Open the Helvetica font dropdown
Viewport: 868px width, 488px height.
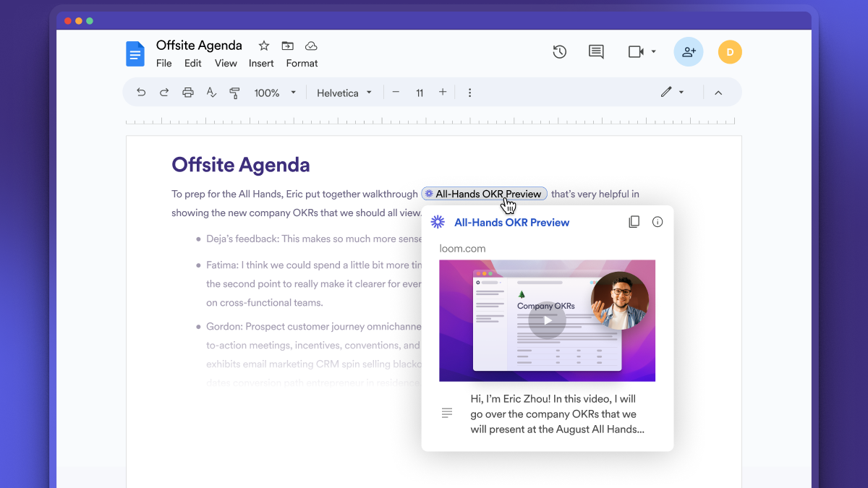pos(344,93)
